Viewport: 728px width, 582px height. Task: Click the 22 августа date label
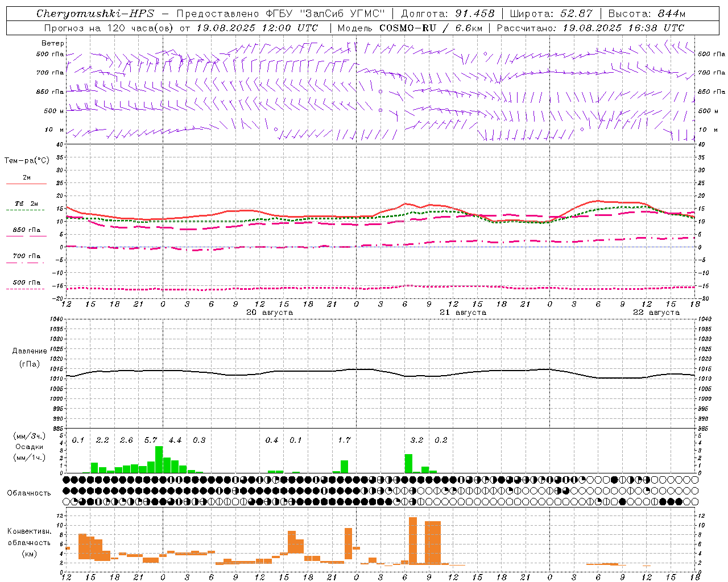tap(656, 313)
